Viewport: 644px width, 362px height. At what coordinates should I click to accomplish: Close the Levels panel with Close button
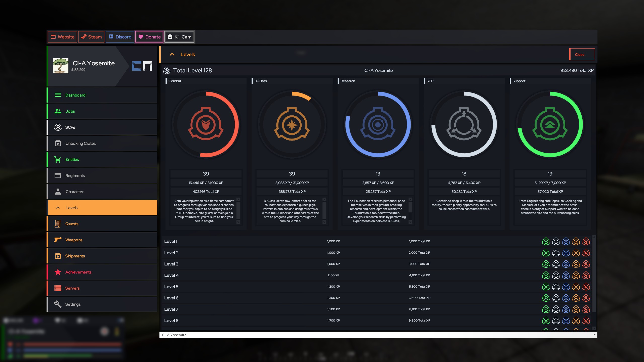coord(582,54)
